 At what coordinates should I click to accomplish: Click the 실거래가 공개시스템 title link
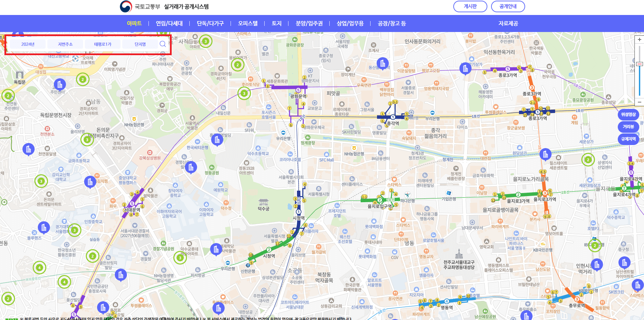point(186,6)
